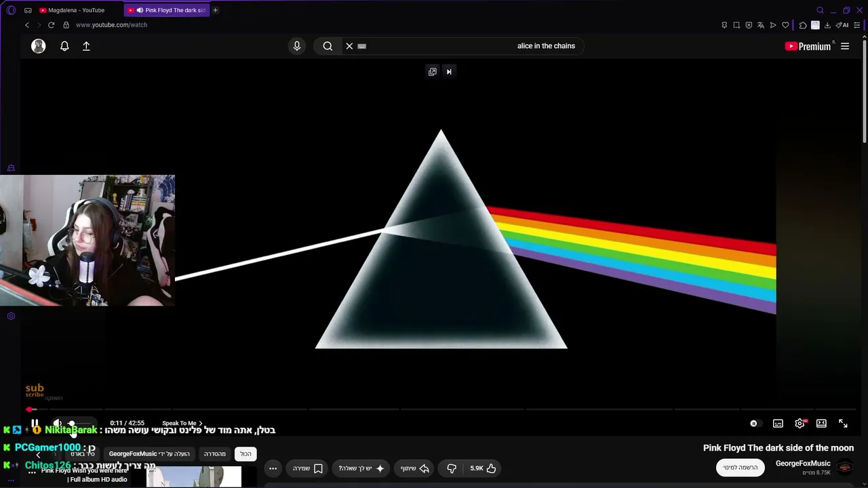Open the YouTube guide hamburger menu
The image size is (868, 488).
[x=845, y=46]
